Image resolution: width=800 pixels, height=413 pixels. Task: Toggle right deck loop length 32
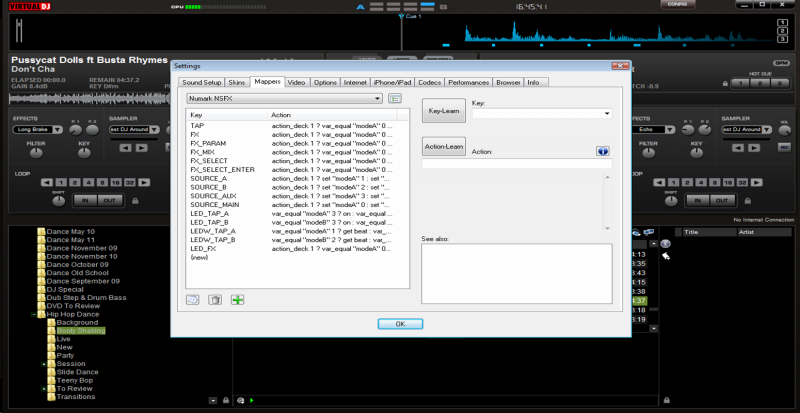tap(742, 182)
